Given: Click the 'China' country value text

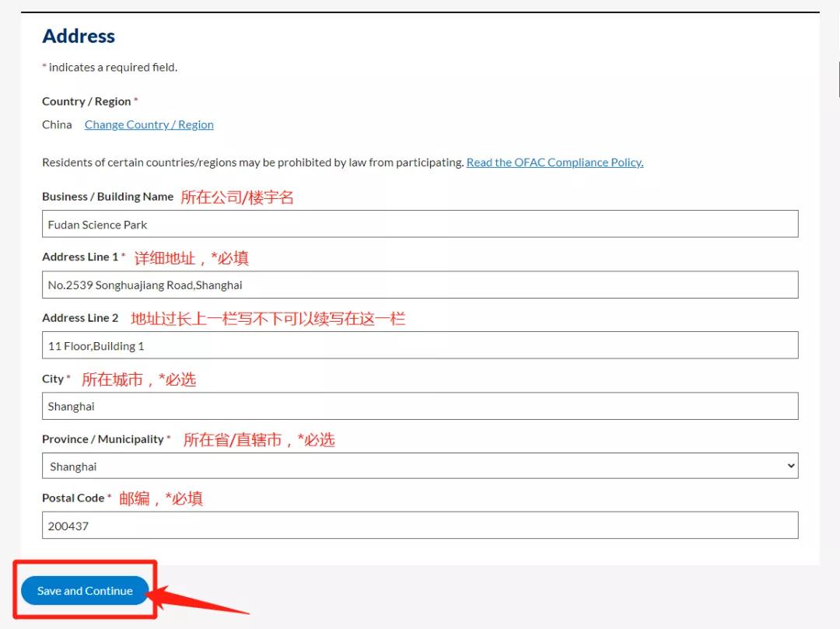Looking at the screenshot, I should [x=57, y=124].
